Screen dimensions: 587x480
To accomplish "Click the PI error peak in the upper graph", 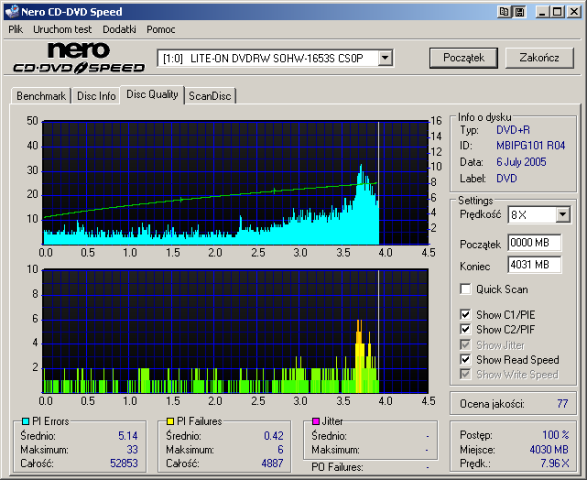I will [361, 168].
